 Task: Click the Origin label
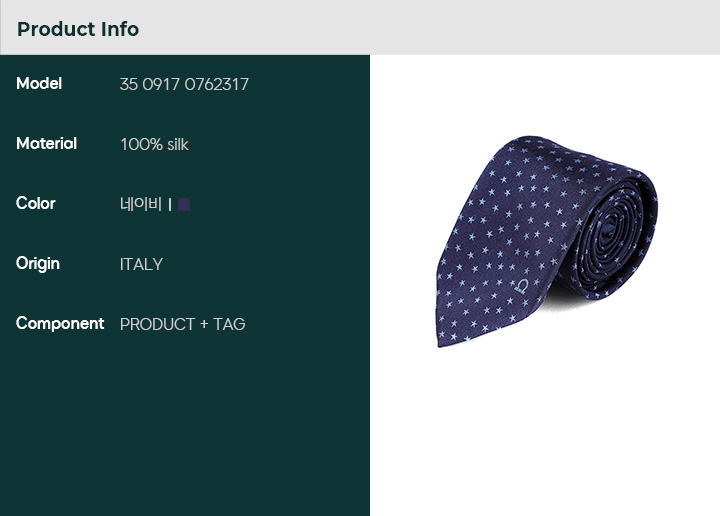(x=38, y=264)
